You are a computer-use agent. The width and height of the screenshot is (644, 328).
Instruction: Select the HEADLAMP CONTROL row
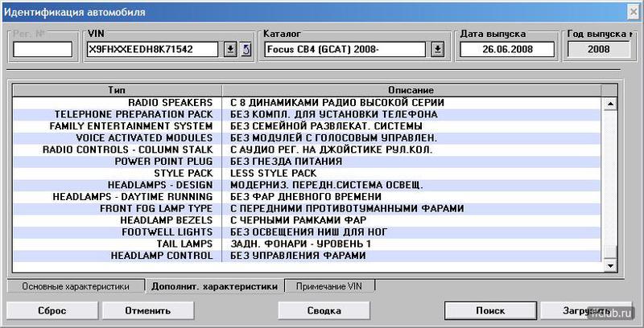(307, 256)
